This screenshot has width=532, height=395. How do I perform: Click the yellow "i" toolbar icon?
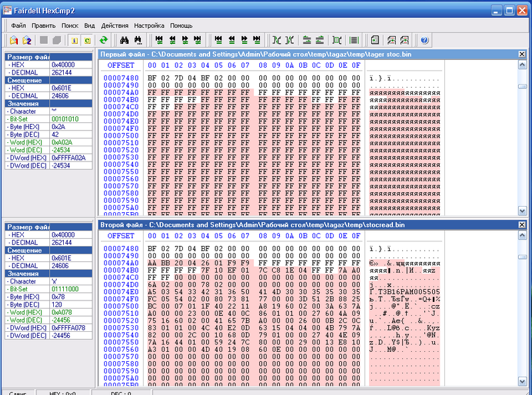pos(74,41)
